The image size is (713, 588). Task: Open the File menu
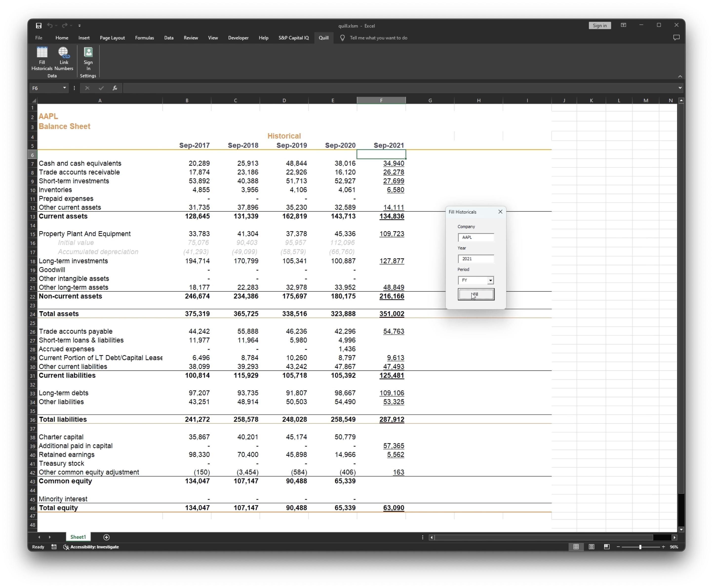(x=39, y=38)
